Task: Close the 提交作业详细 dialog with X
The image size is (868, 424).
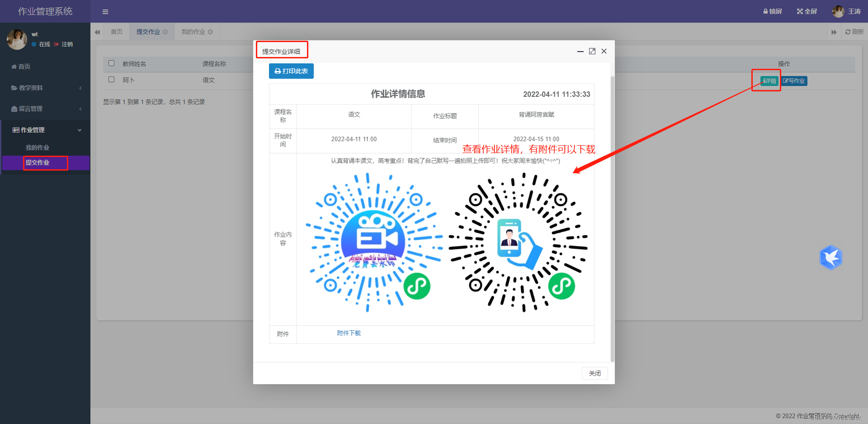Action: [604, 52]
